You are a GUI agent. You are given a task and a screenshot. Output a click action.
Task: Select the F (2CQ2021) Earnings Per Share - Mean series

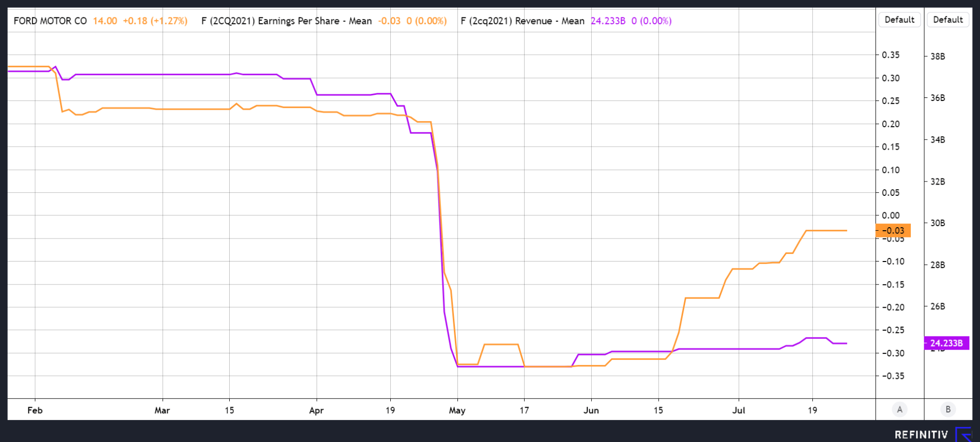click(287, 21)
